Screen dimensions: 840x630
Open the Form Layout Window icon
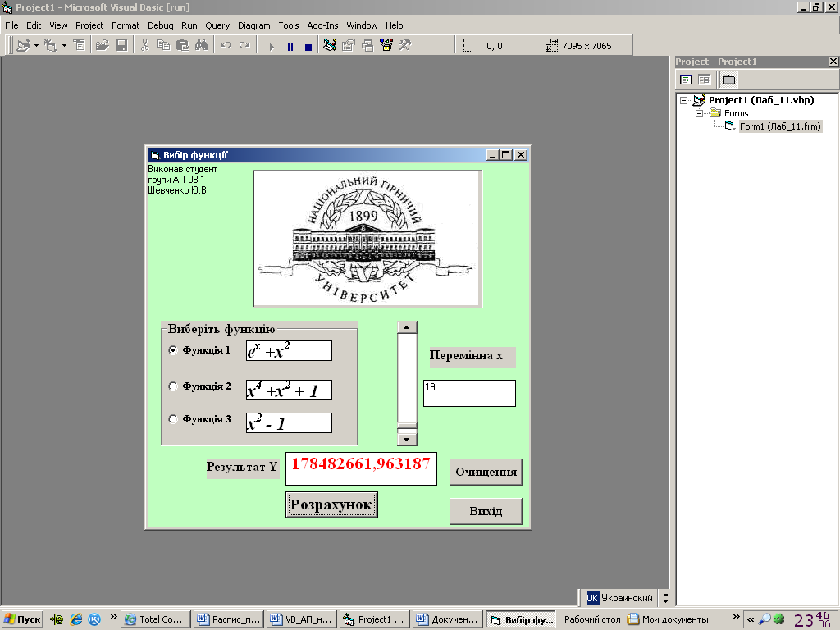367,46
